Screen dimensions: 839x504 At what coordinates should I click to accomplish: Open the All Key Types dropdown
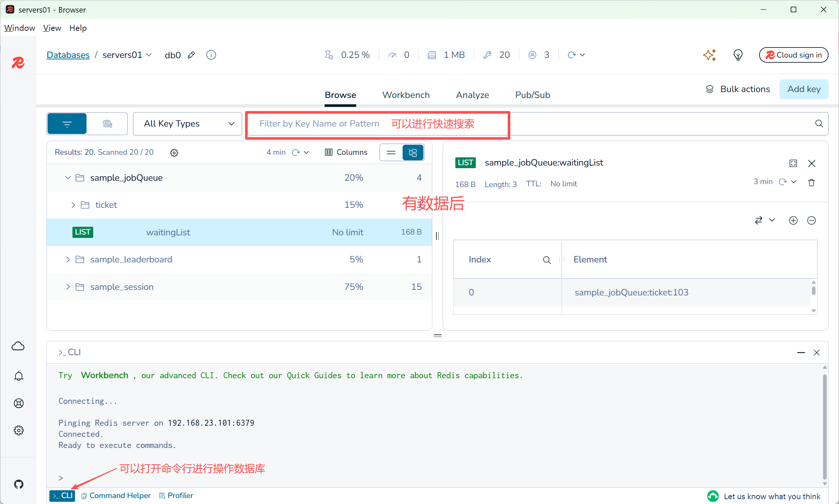[188, 124]
